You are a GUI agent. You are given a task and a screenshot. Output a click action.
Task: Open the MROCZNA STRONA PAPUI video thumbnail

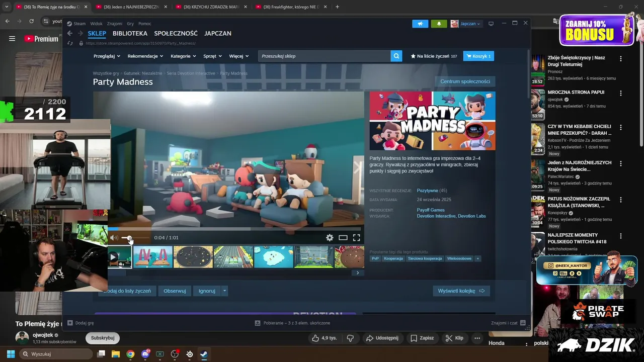tap(538, 105)
